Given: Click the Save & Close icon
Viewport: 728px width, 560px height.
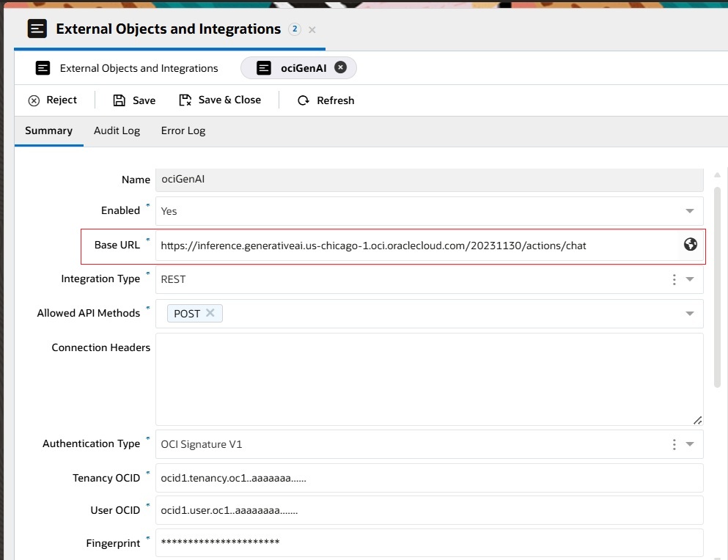Looking at the screenshot, I should click(x=186, y=100).
